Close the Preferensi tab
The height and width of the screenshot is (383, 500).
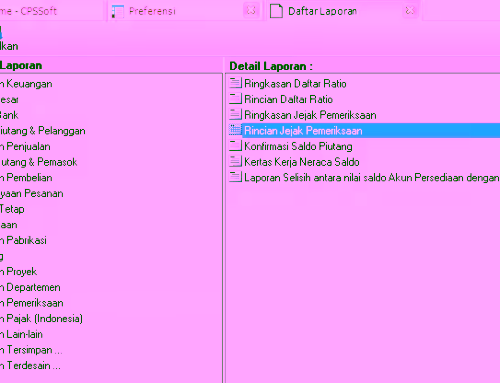251,11
